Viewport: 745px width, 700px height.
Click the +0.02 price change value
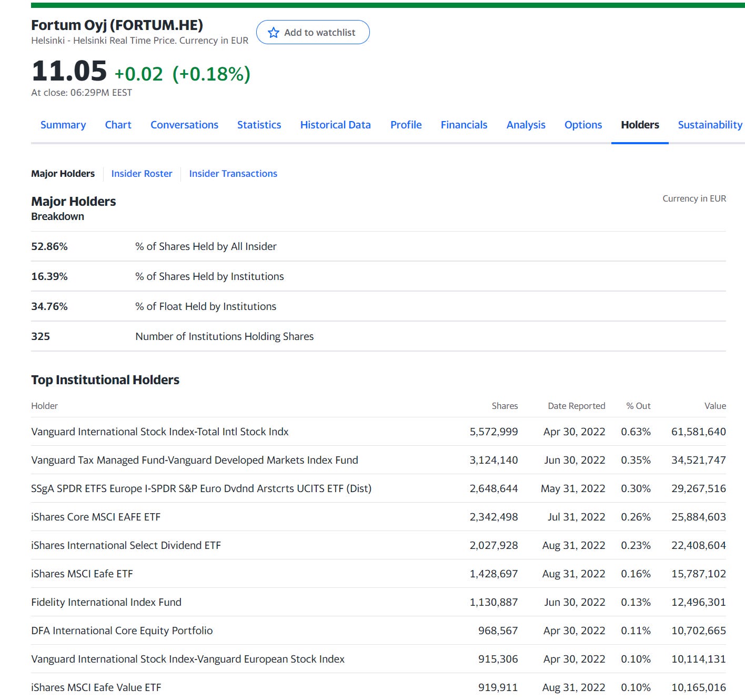(139, 74)
